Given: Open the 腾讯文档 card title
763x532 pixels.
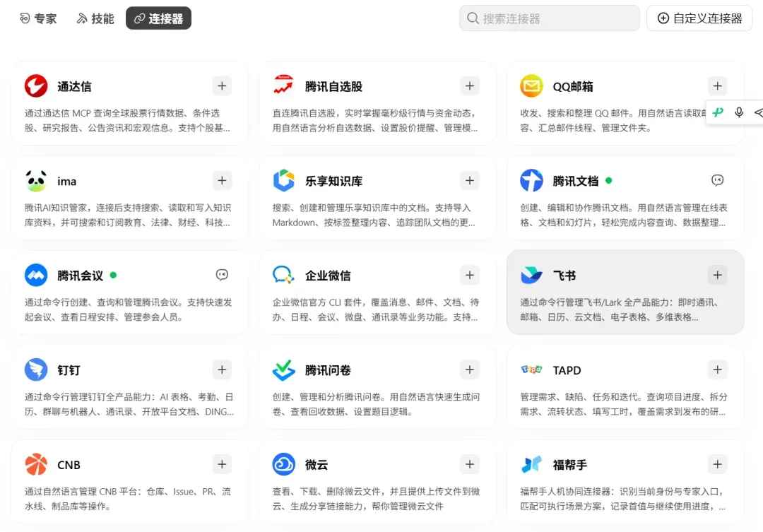Looking at the screenshot, I should click(x=576, y=181).
